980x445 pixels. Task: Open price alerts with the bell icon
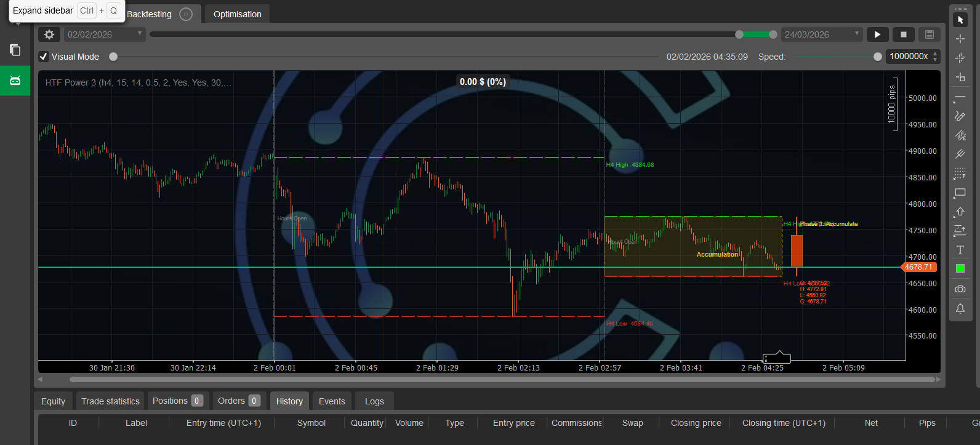tap(960, 308)
